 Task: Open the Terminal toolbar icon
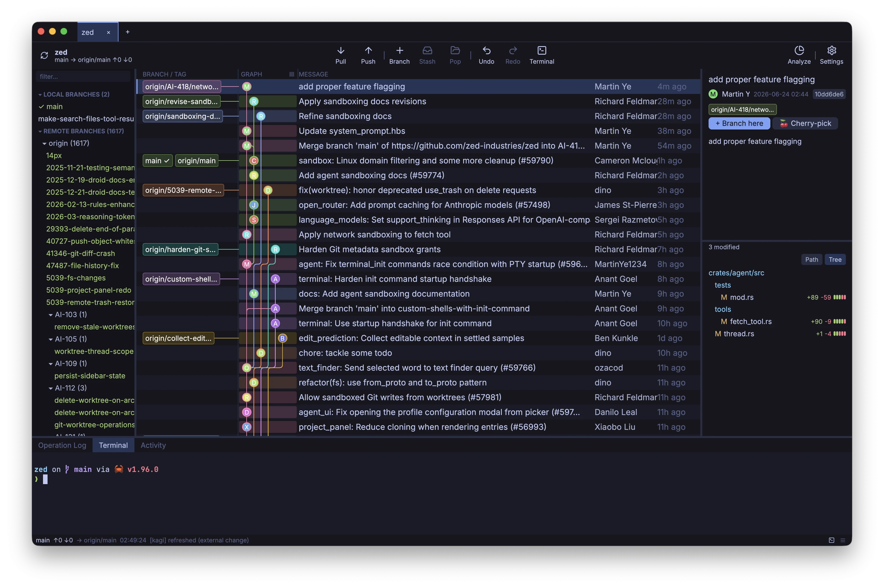(541, 51)
